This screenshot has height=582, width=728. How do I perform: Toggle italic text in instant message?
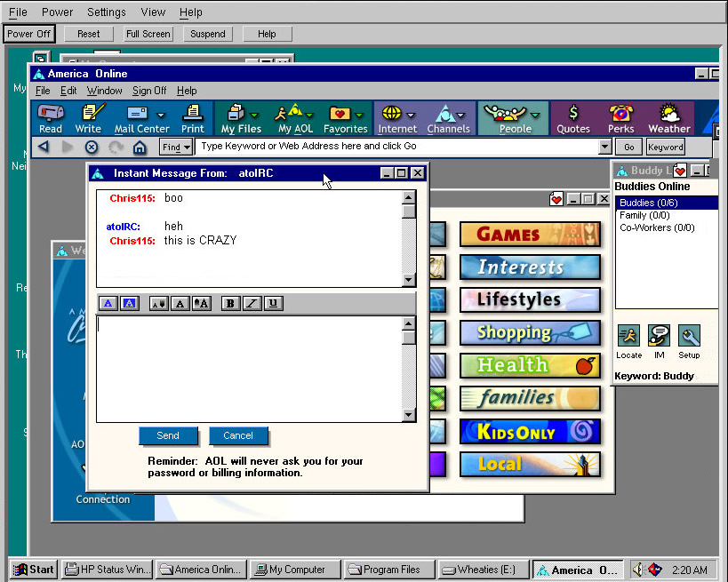click(252, 304)
